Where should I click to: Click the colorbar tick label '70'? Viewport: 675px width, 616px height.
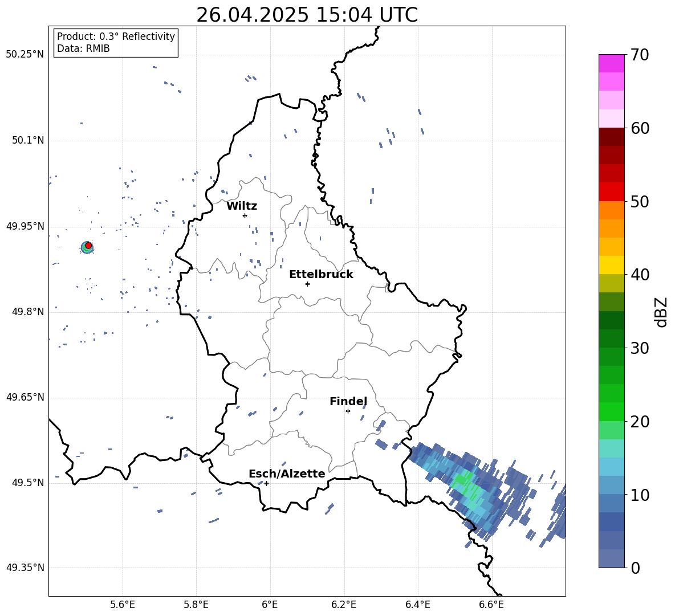[640, 55]
